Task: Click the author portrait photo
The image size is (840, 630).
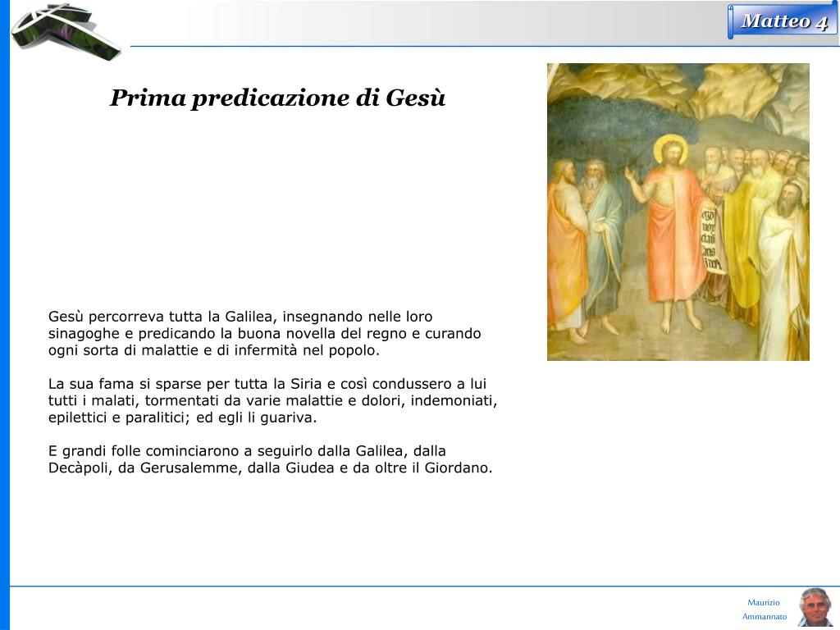Action: [815, 608]
